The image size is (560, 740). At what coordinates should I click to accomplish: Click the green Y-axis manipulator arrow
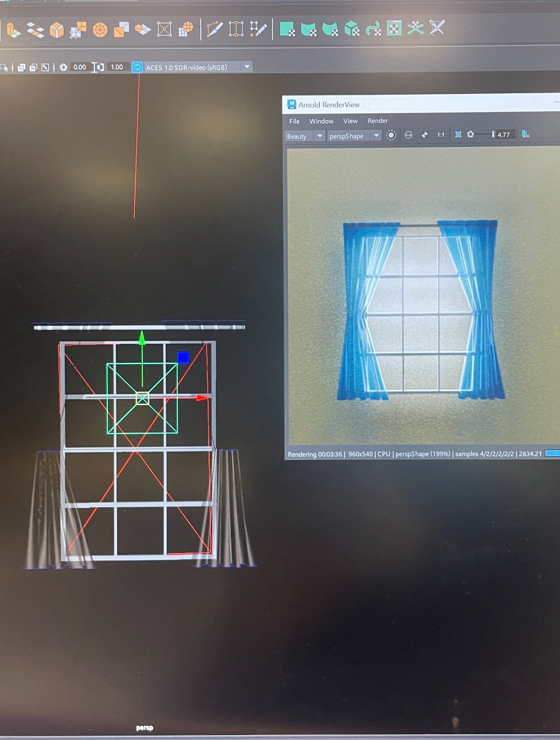pos(142,338)
